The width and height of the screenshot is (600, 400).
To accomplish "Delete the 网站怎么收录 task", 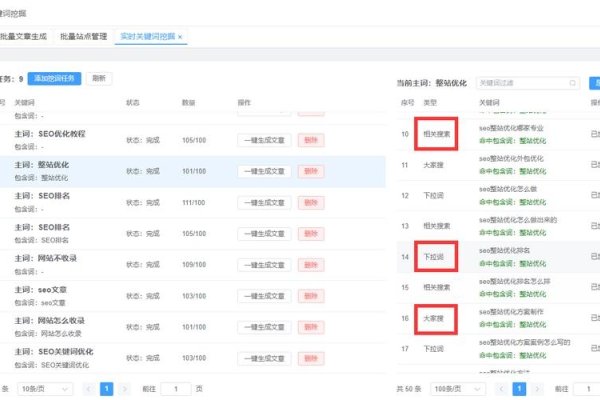I will coord(311,327).
